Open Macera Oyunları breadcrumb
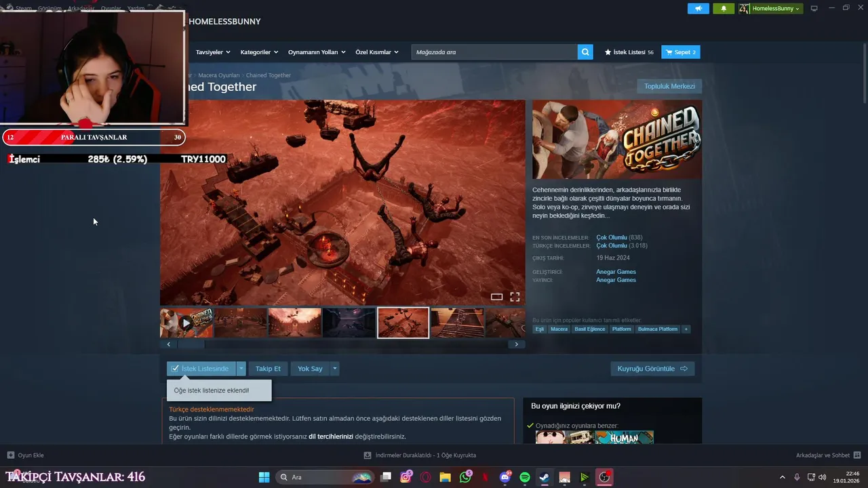Image resolution: width=868 pixels, height=488 pixels. click(x=218, y=75)
